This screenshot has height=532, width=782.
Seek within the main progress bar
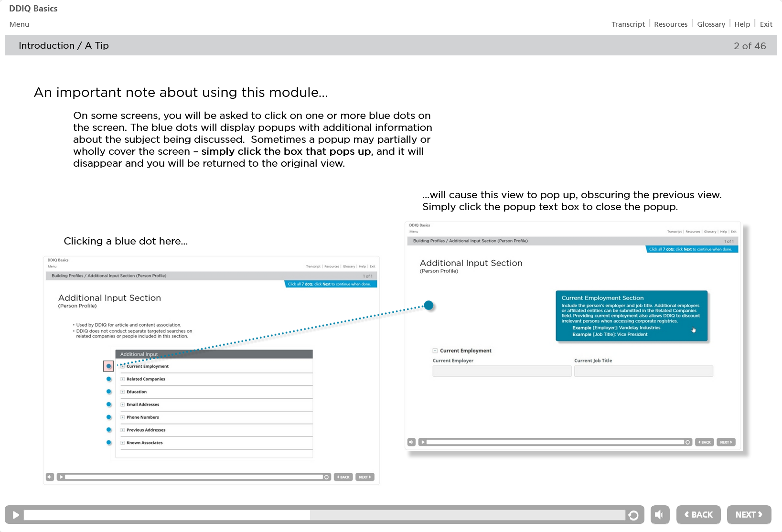pyautogui.click(x=324, y=515)
